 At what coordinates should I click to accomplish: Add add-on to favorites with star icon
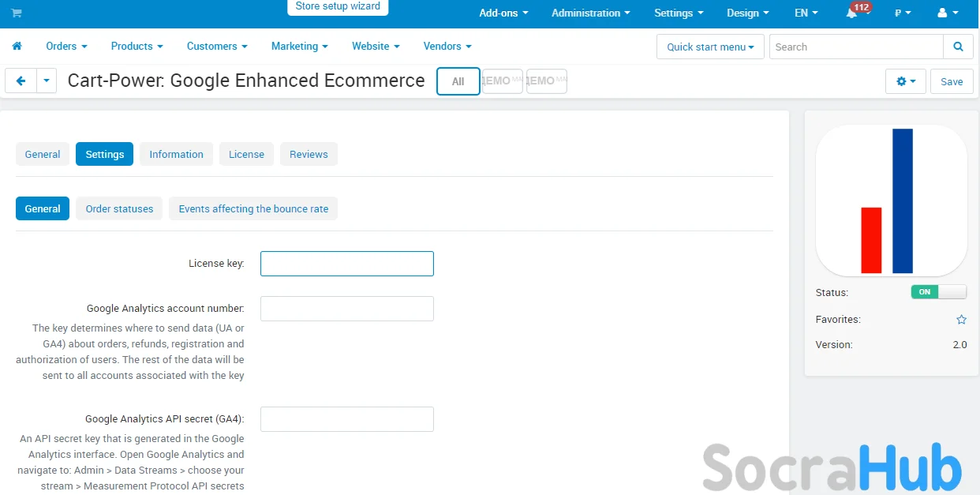(961, 320)
